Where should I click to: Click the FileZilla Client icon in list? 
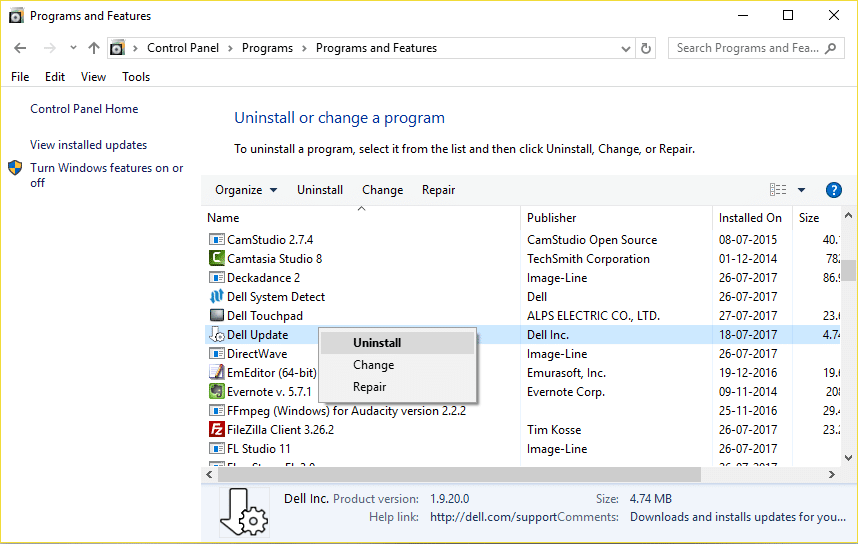point(217,430)
